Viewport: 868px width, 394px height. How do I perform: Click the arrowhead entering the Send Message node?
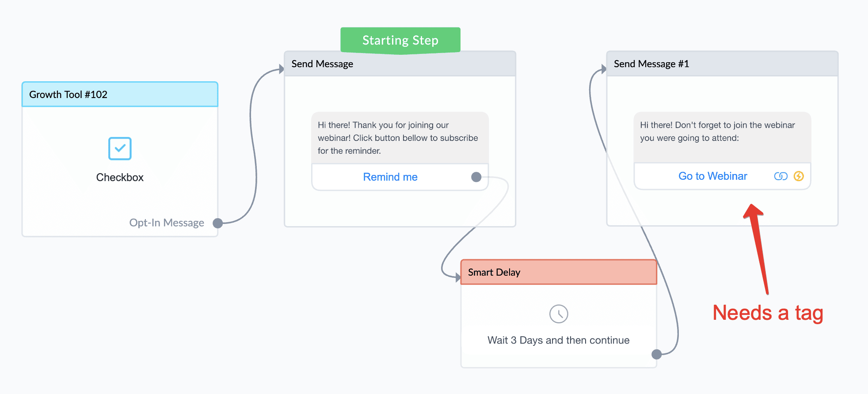[281, 69]
